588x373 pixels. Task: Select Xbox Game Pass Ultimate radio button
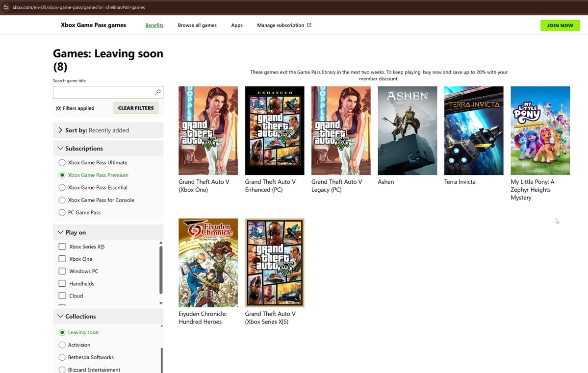coord(62,162)
